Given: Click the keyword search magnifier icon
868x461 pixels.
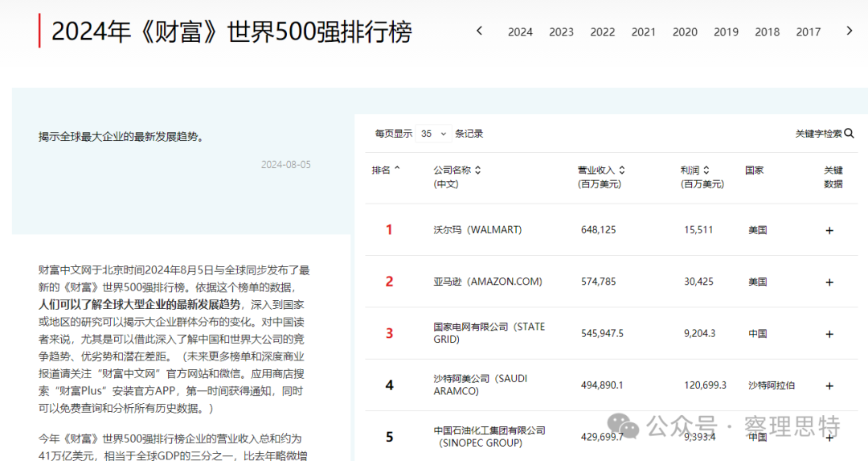Looking at the screenshot, I should (850, 134).
